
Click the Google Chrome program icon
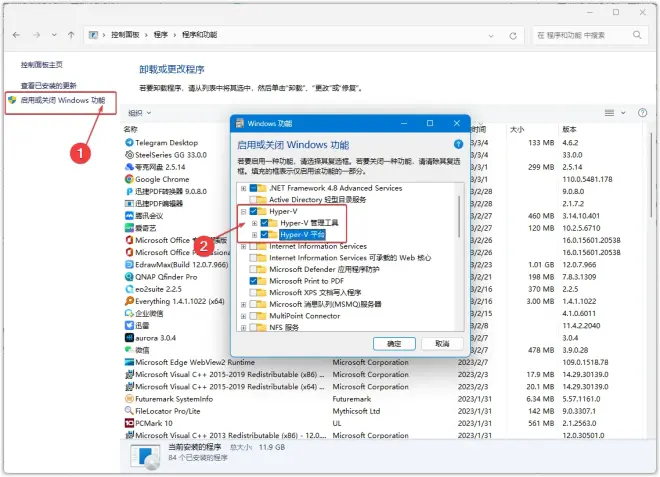click(129, 179)
